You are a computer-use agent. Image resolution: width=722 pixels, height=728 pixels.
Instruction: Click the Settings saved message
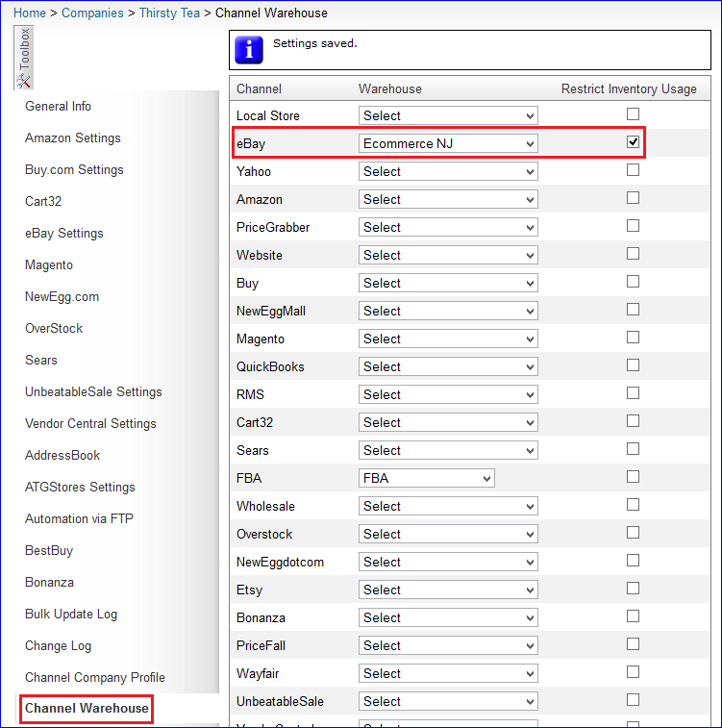[315, 43]
